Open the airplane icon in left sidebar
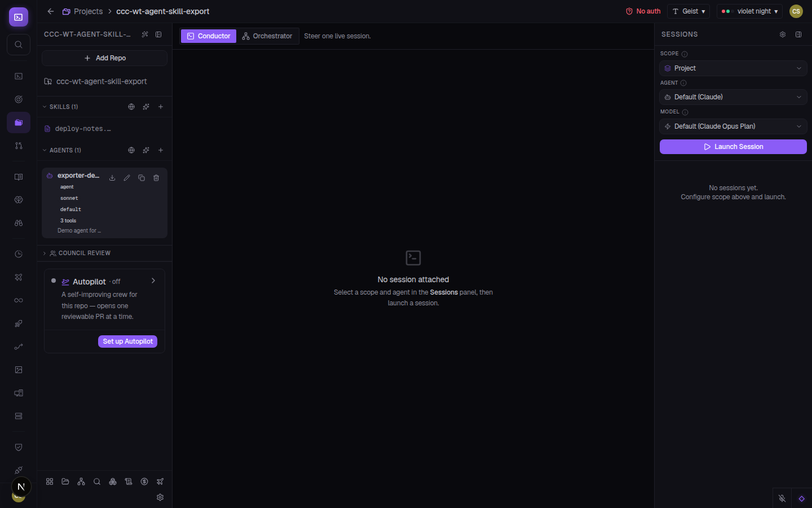 (19, 277)
